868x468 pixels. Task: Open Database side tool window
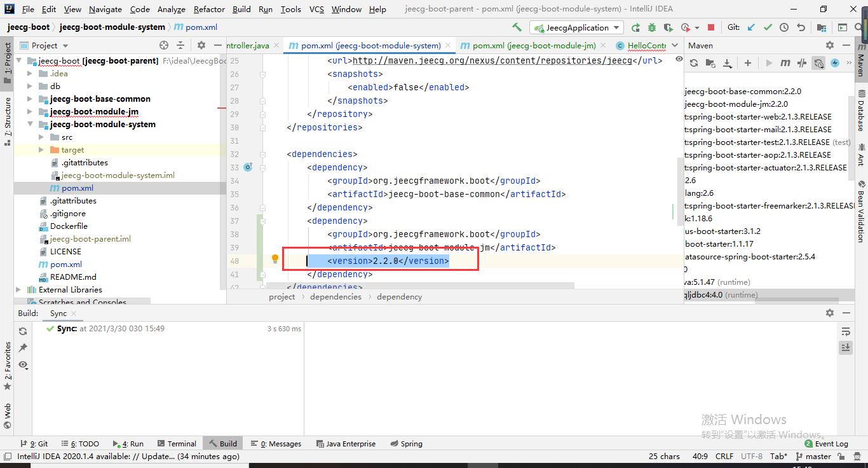861,111
